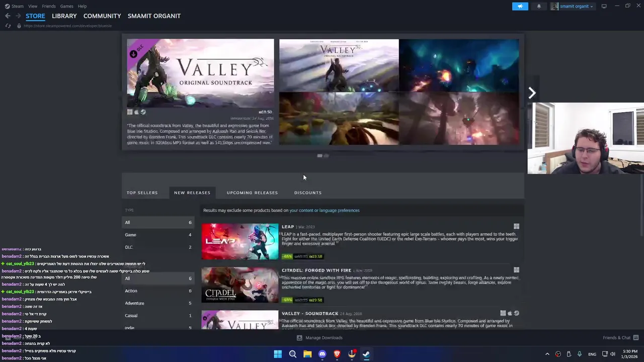Open the SMAMIT ORGANIT profile section
The image size is (644, 362).
pos(154,16)
